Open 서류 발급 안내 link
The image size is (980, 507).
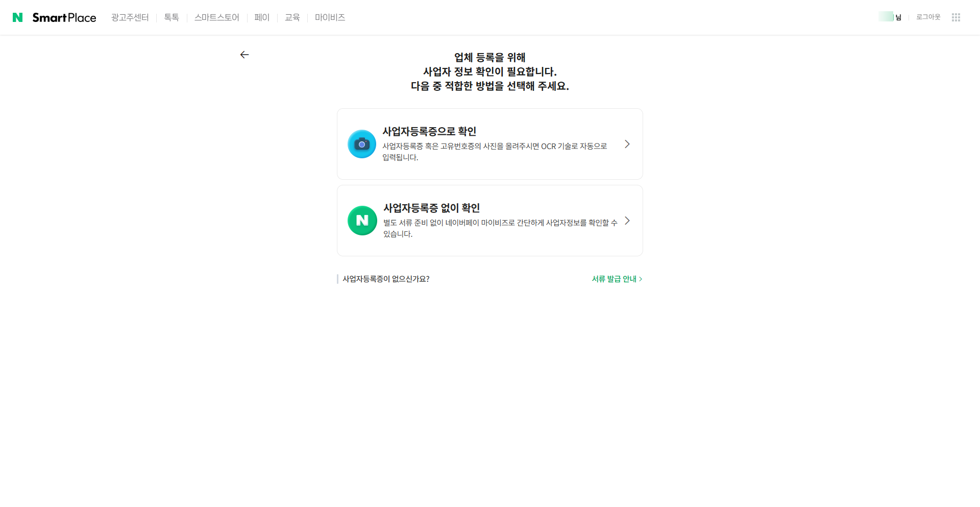(x=617, y=279)
